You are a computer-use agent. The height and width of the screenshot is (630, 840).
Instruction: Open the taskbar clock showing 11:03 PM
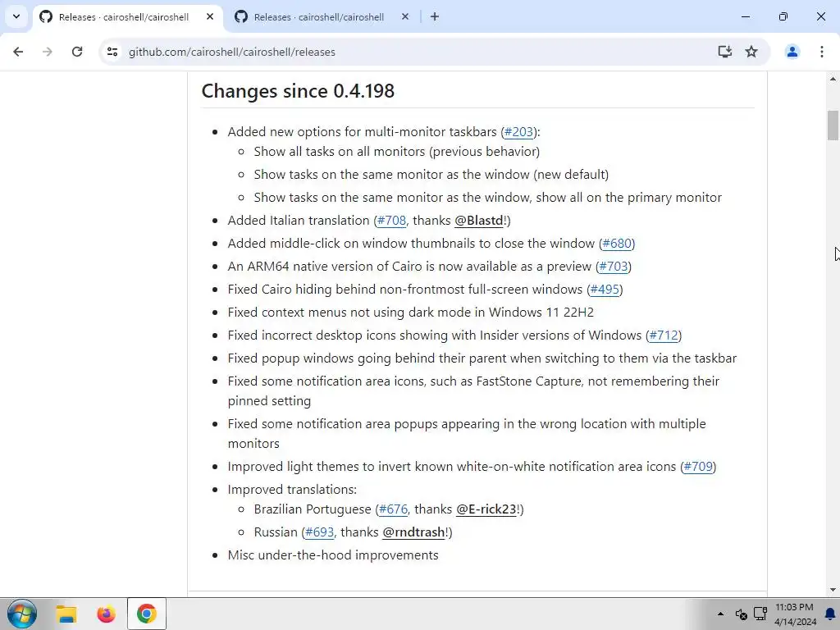click(796, 614)
